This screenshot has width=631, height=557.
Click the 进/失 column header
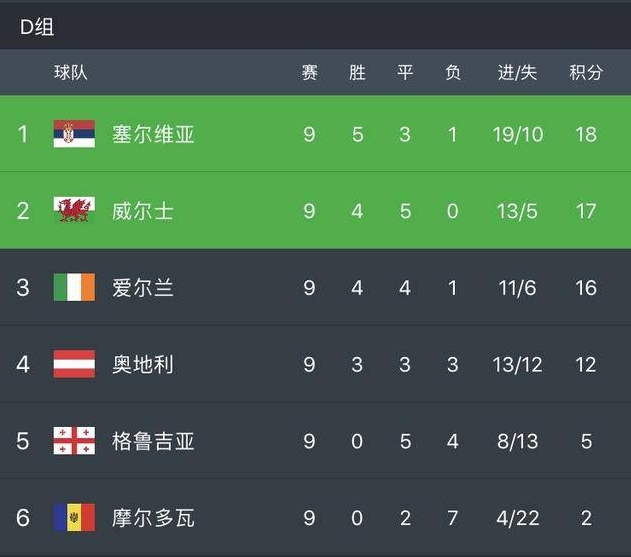[517, 73]
